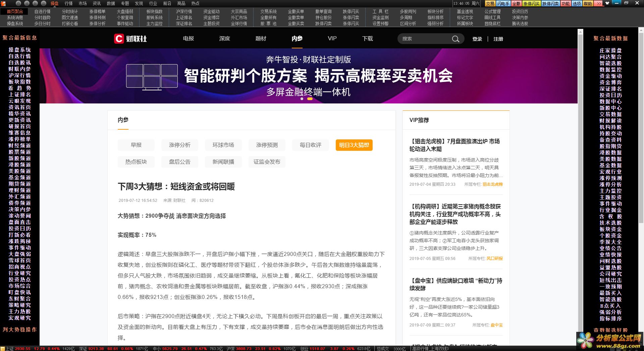Click the 功能 button
Screen dimensions: 644x351
(x=566, y=4)
